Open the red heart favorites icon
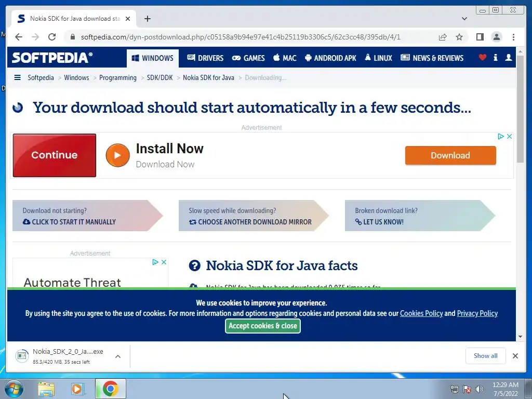The width and height of the screenshot is (532, 399). click(x=483, y=57)
